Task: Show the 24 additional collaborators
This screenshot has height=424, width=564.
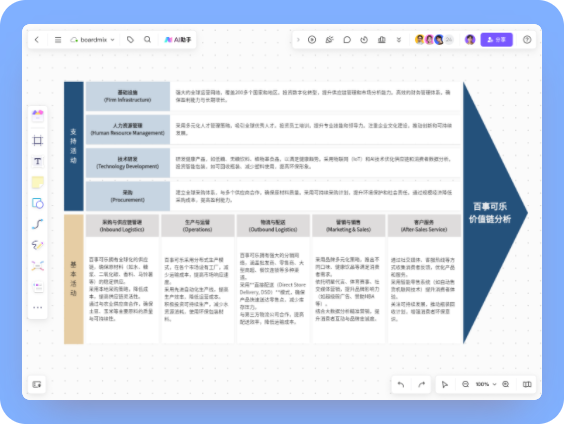Action: coord(449,40)
